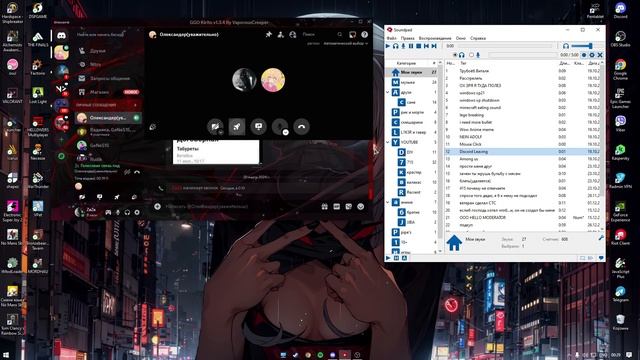The width and height of the screenshot is (640, 360).
Task: Collapse the category expander above YOUTUBE with the Л icon
Action: 388,92
